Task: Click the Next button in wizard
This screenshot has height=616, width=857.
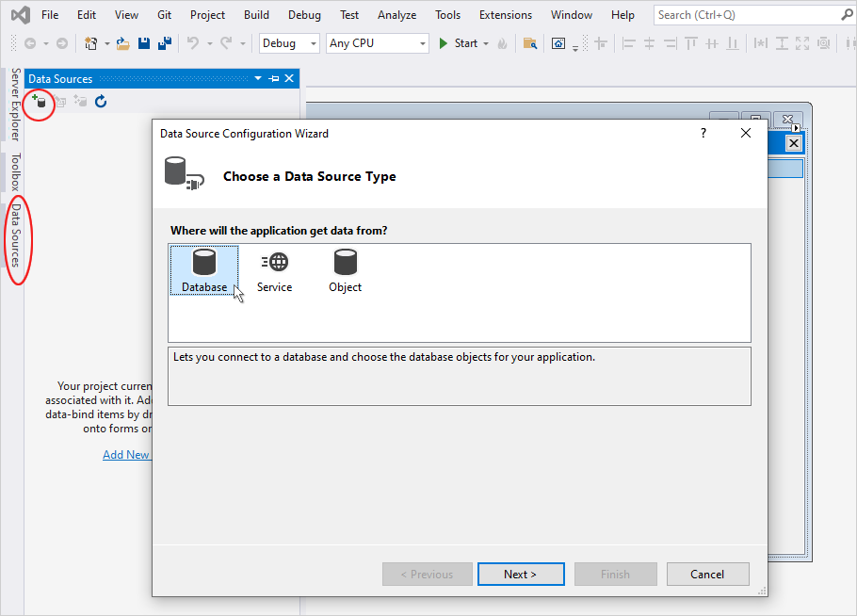Action: pyautogui.click(x=520, y=575)
